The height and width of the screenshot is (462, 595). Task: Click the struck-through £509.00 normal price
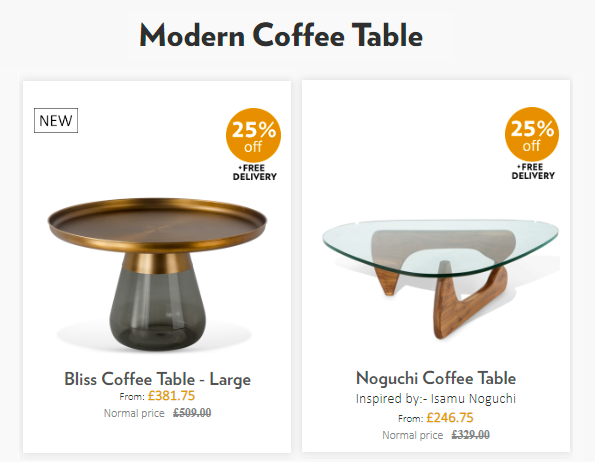(192, 413)
